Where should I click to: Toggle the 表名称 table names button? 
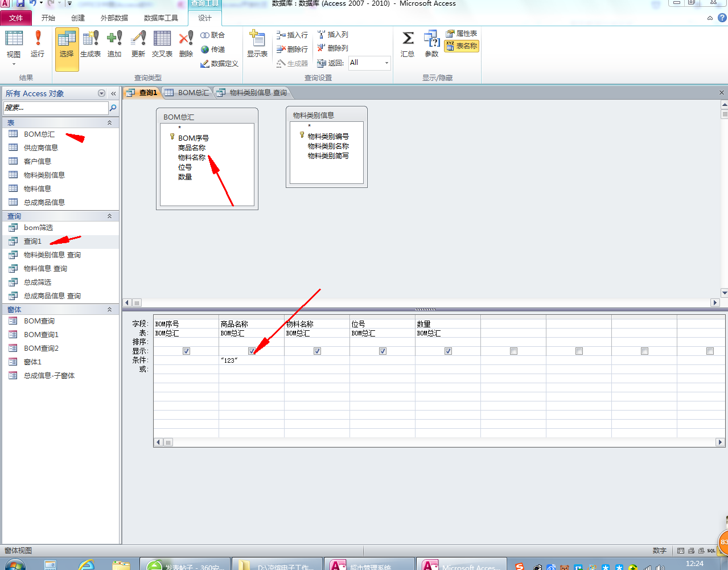[x=462, y=46]
